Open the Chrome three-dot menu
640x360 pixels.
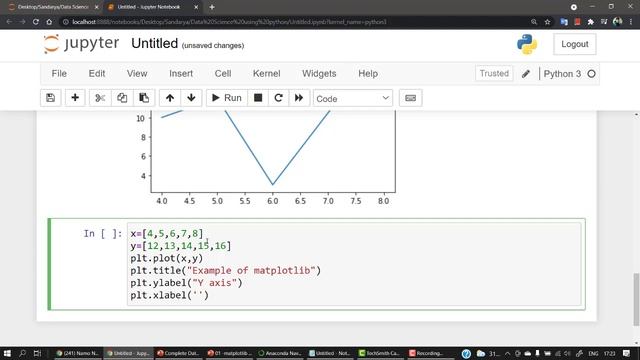pyautogui.click(x=631, y=22)
